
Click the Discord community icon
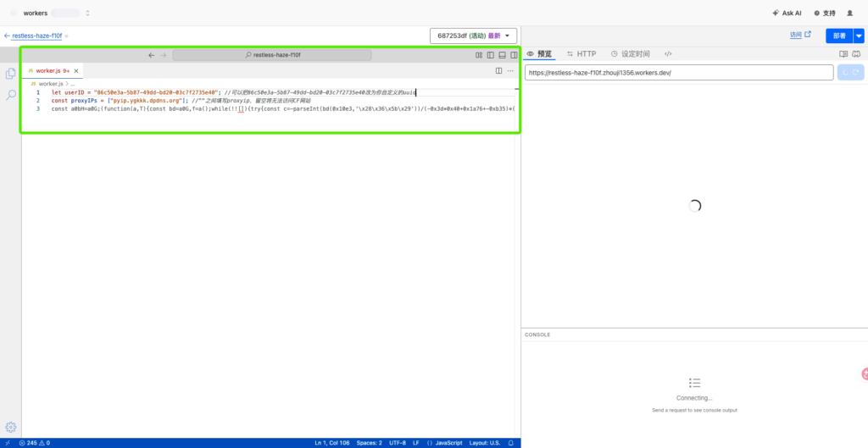point(856,54)
